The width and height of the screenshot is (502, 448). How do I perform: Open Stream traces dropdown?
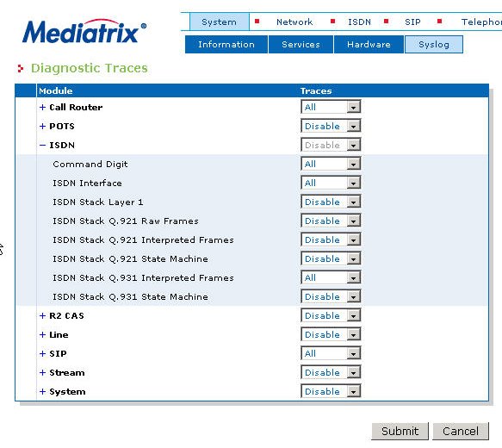[331, 372]
